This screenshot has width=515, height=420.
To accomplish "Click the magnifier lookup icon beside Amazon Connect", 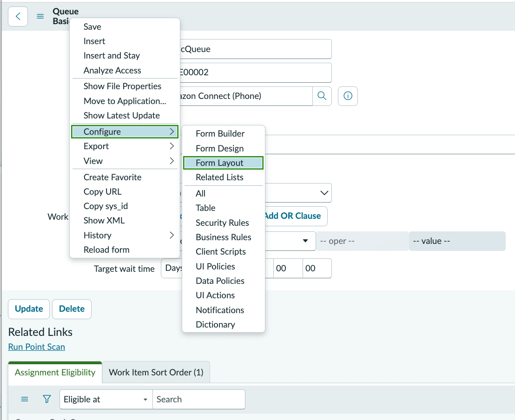I will click(322, 96).
